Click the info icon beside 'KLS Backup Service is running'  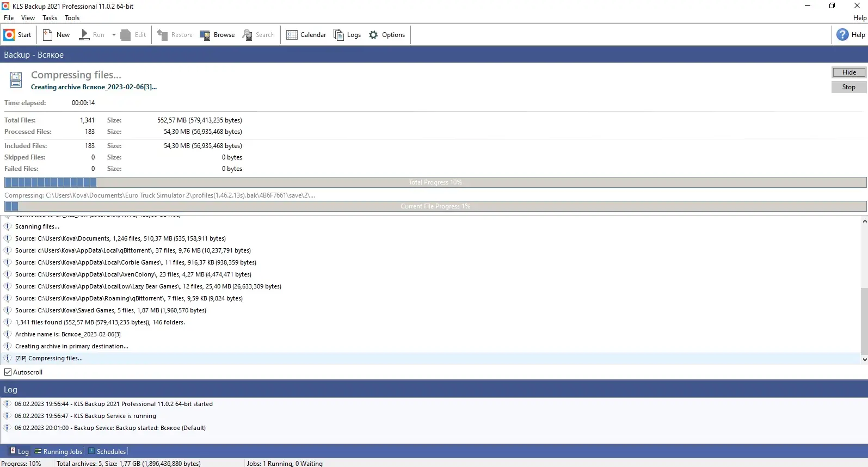pos(7,416)
